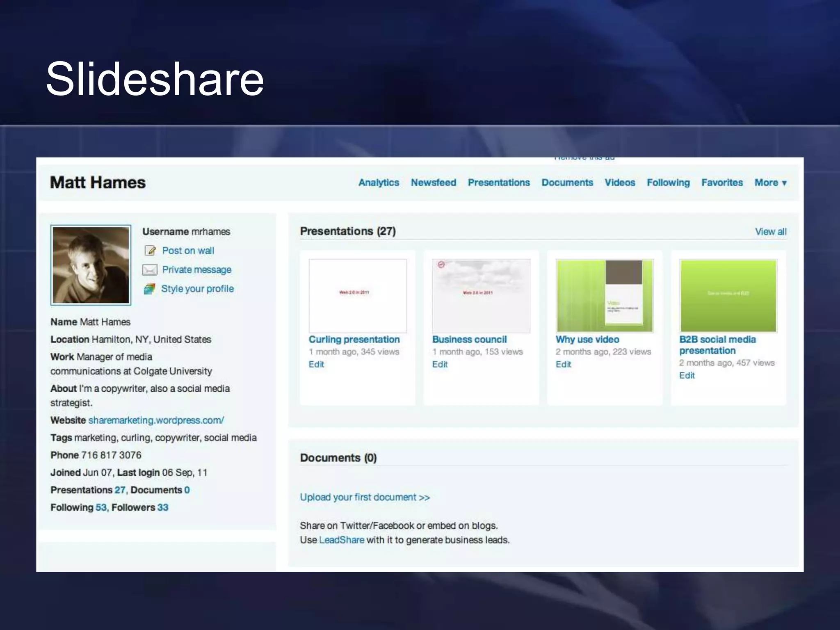Click the 1 month ago, 345 views text
This screenshot has height=630, width=840.
(354, 352)
